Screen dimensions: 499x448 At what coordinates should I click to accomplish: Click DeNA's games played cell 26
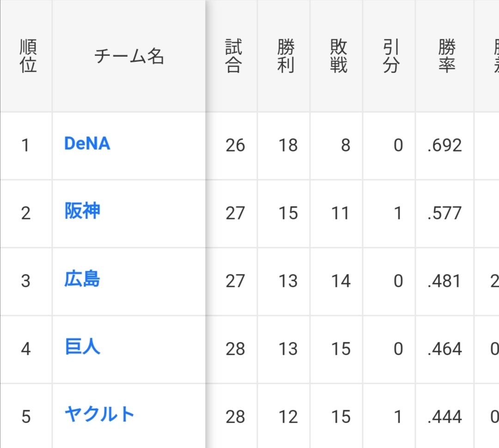point(235,145)
